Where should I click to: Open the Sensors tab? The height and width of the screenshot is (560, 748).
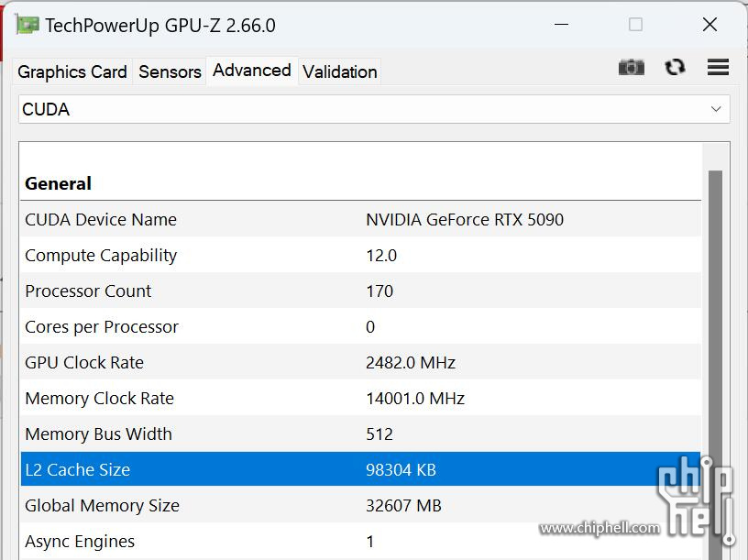click(170, 71)
